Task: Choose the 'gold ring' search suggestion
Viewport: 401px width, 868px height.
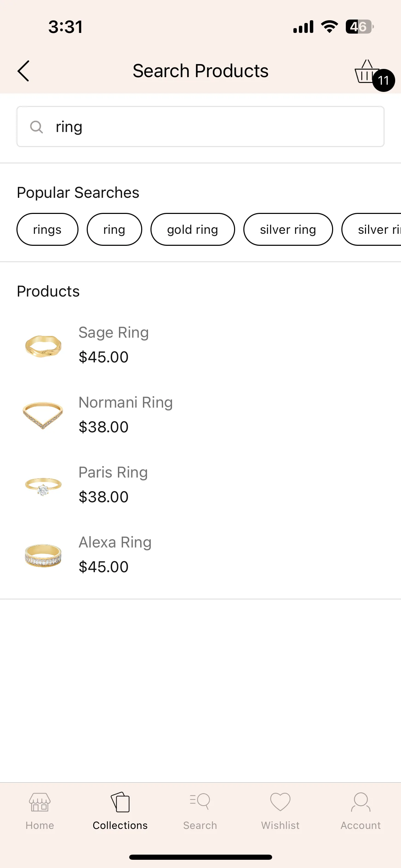Action: pos(193,229)
